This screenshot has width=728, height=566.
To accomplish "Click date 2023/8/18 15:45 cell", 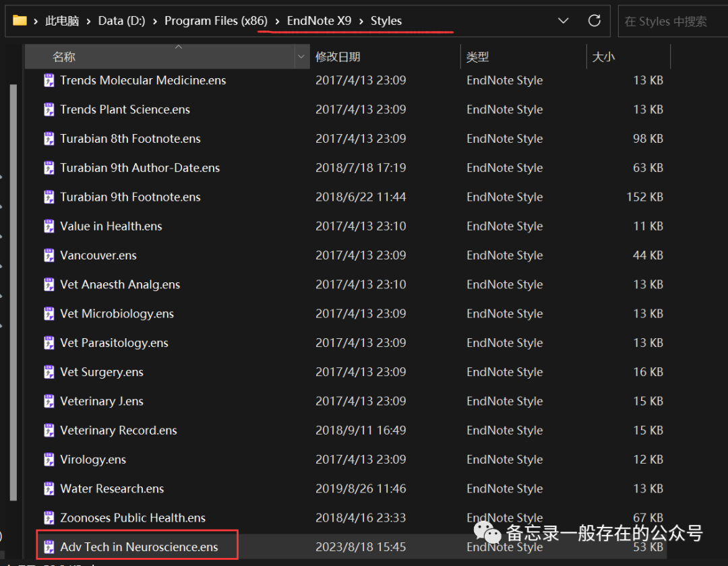I will pos(361,547).
